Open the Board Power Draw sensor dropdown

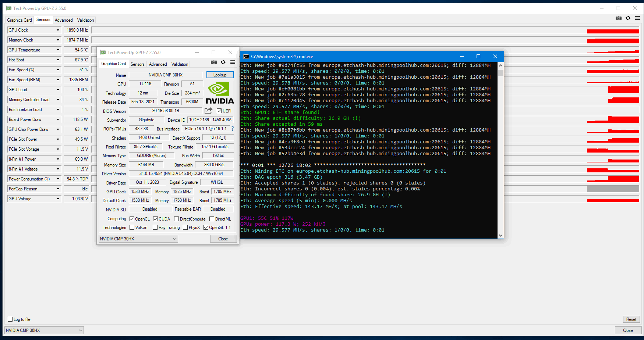click(x=58, y=119)
